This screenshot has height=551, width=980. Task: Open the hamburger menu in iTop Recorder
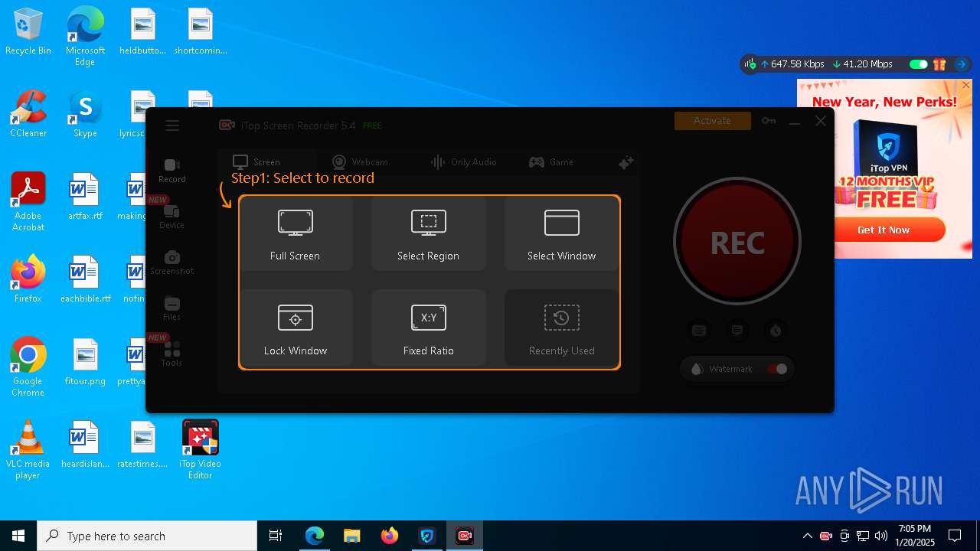pyautogui.click(x=172, y=126)
